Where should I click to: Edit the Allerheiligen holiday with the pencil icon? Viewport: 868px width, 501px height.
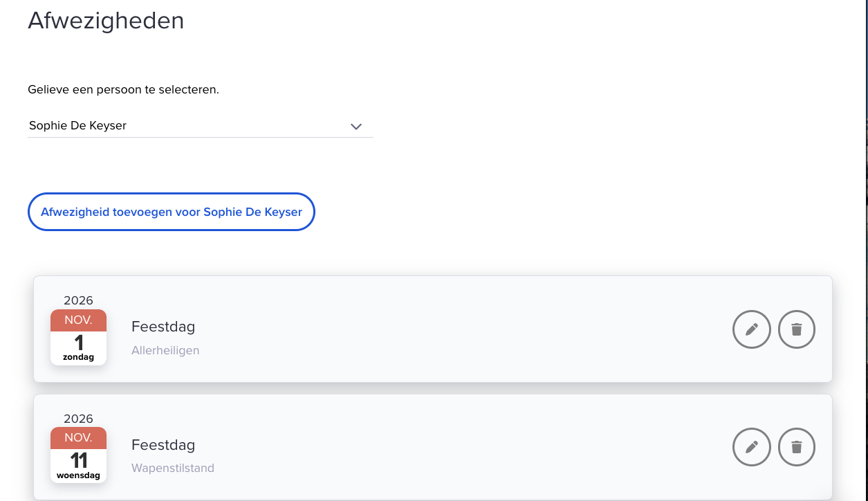pos(752,329)
